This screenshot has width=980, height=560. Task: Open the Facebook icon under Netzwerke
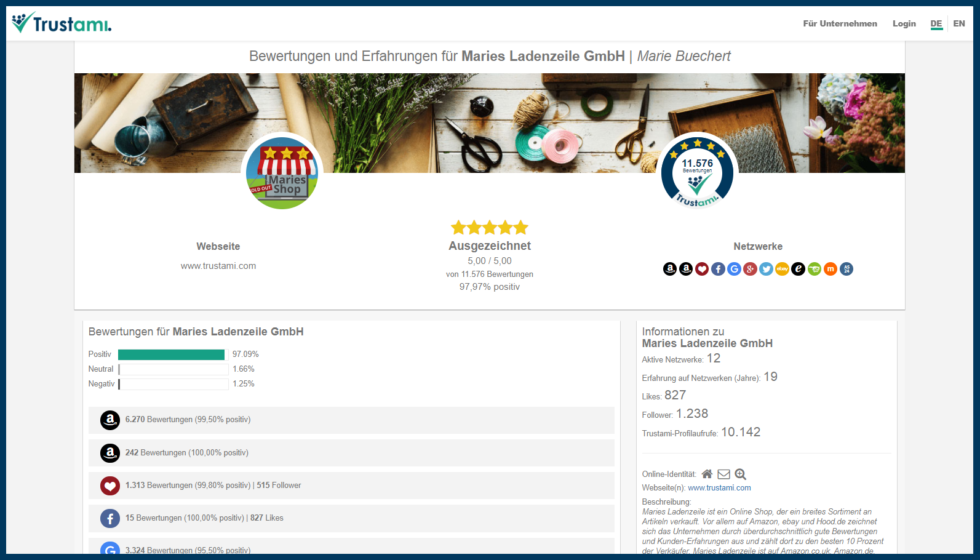click(718, 269)
